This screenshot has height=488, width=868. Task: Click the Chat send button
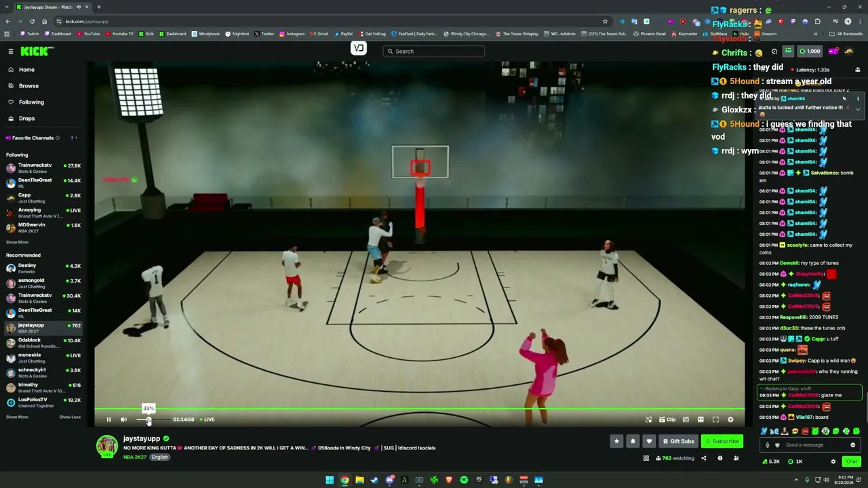[852, 462]
